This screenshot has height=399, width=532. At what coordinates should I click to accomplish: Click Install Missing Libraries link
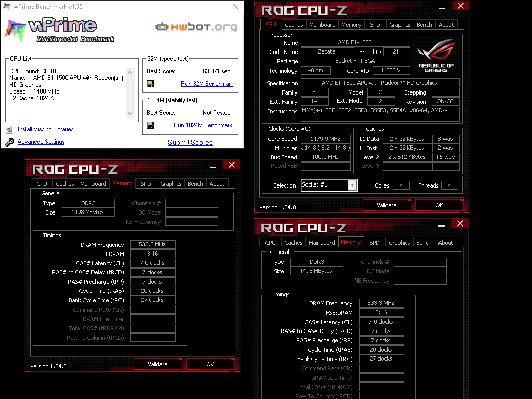[x=46, y=129]
